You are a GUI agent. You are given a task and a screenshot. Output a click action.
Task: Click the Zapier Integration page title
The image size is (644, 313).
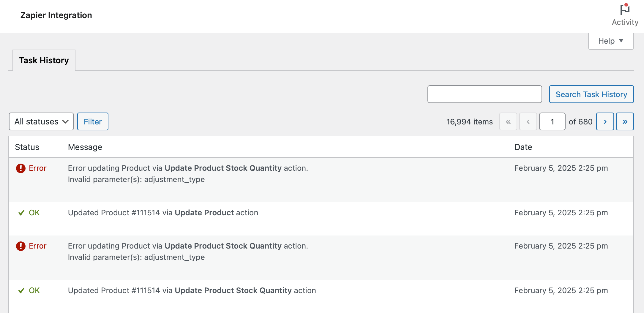(56, 15)
